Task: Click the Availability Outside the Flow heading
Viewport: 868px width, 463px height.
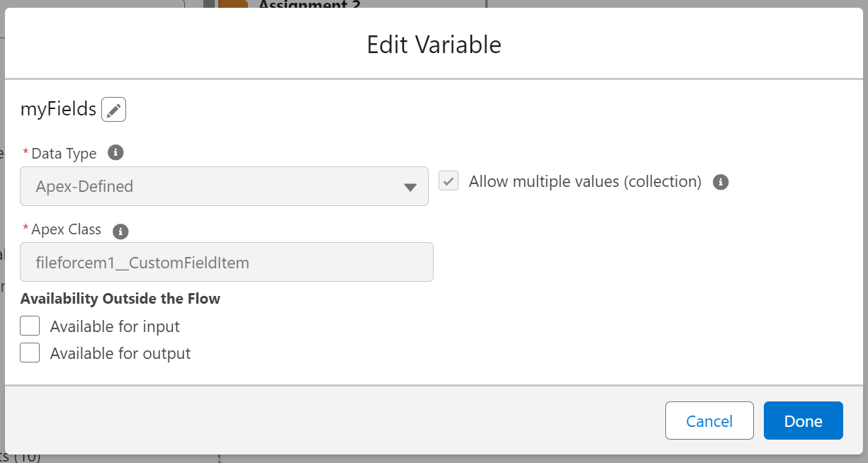Action: click(120, 298)
